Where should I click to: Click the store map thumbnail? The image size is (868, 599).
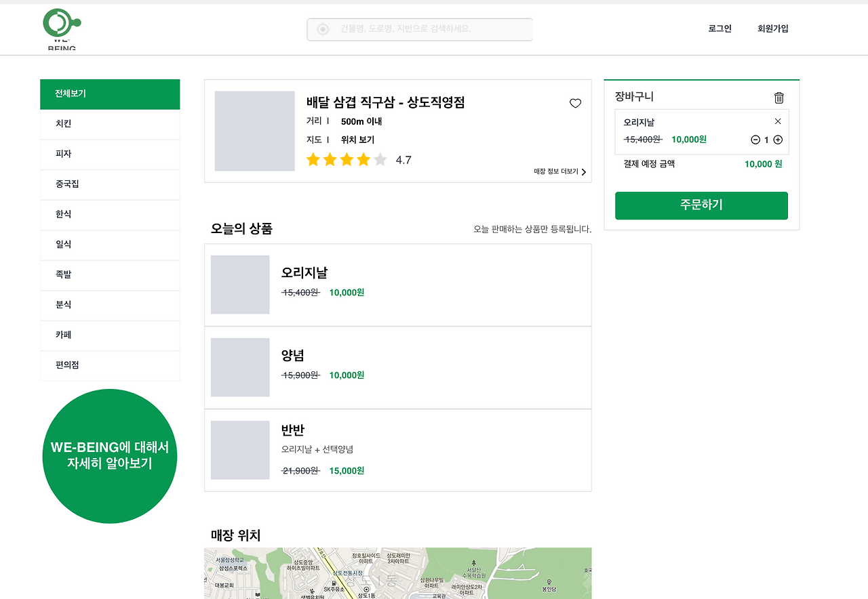[x=397, y=573]
